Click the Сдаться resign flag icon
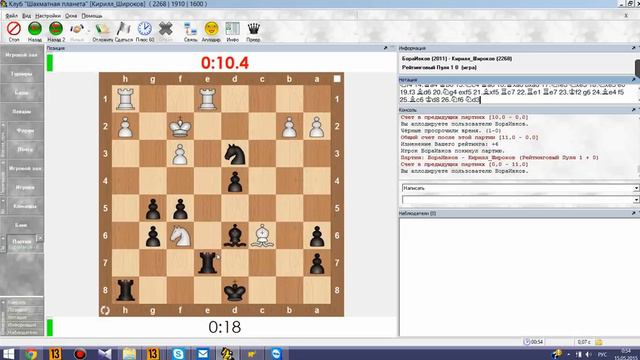The width and height of the screenshot is (640, 360). coord(123,29)
